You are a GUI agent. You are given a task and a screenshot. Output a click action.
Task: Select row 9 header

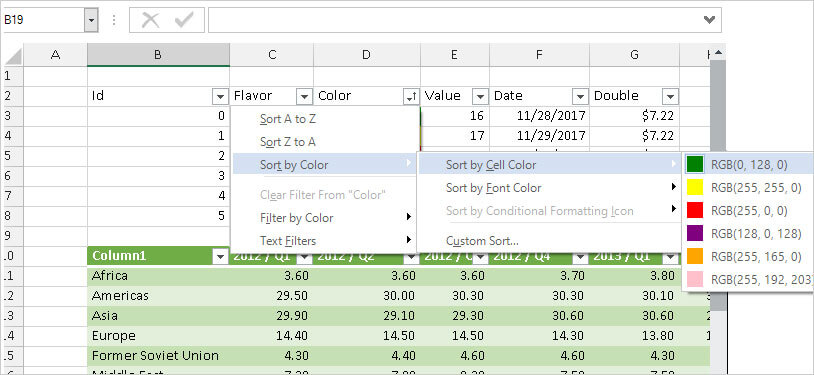(x=10, y=236)
